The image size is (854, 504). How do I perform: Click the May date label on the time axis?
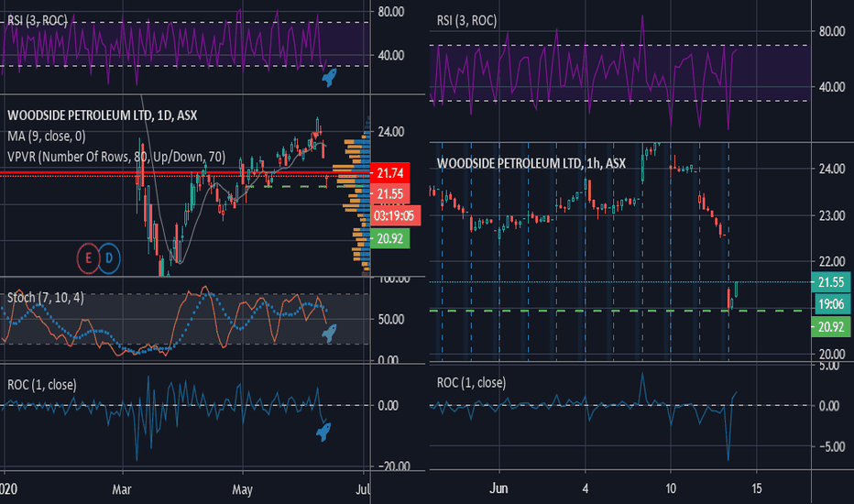242,489
